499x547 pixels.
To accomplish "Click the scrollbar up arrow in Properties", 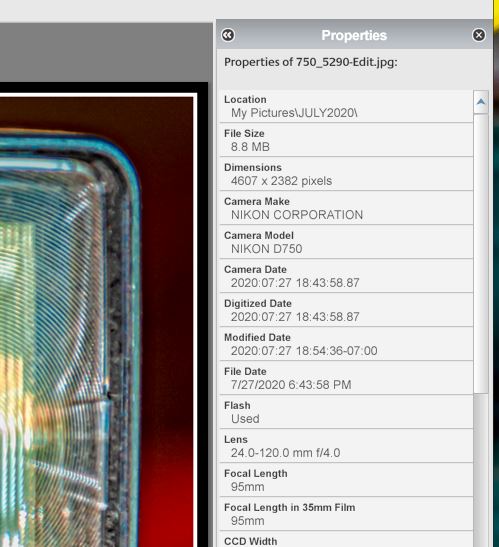I will click(x=481, y=102).
